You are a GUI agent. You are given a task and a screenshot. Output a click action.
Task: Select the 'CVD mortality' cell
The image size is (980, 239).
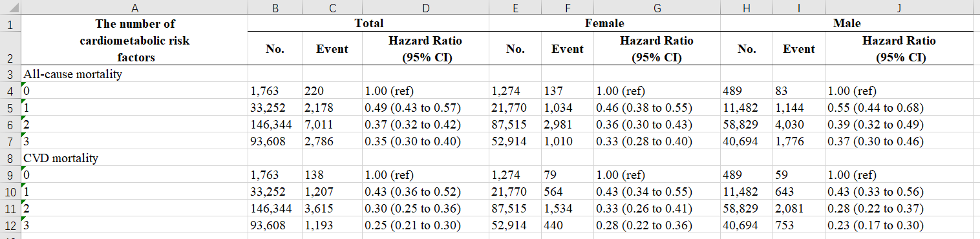(x=134, y=158)
